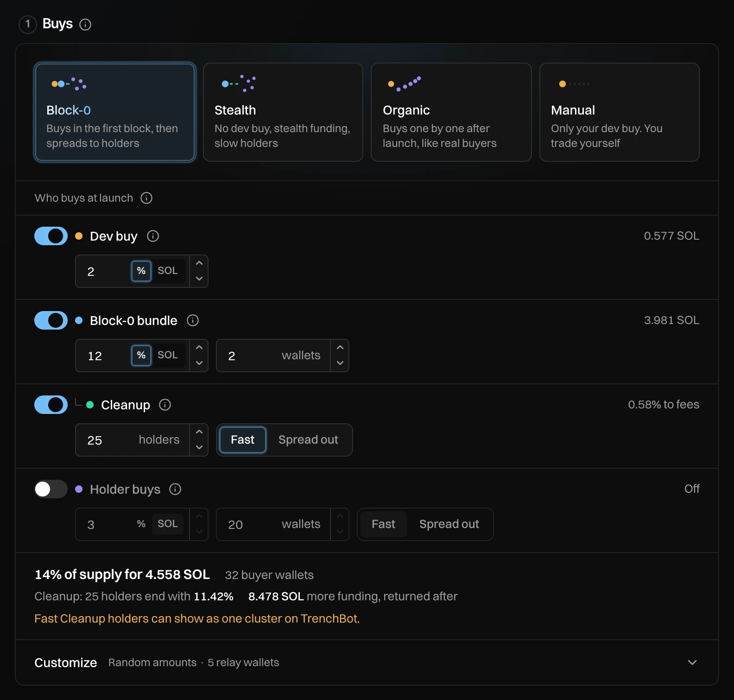The height and width of the screenshot is (700, 734).
Task: Decrease Cleanup holders count
Action: coord(199,447)
